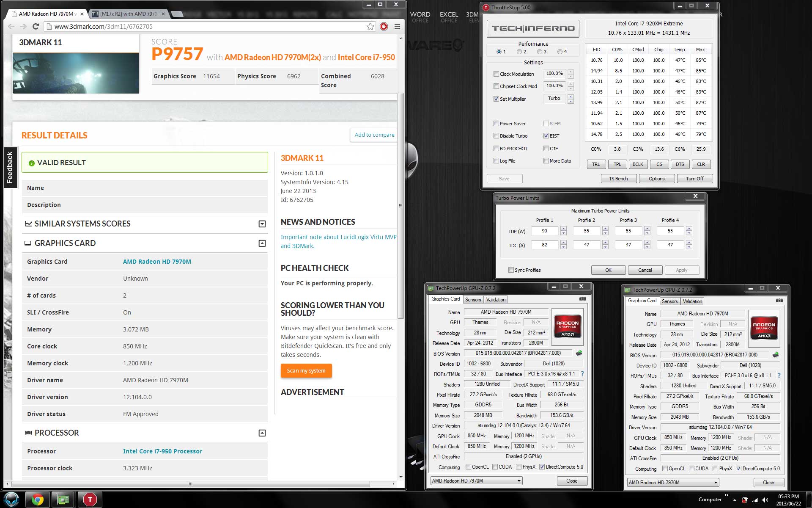812x508 pixels.
Task: Click Add to compare
Action: click(x=374, y=135)
